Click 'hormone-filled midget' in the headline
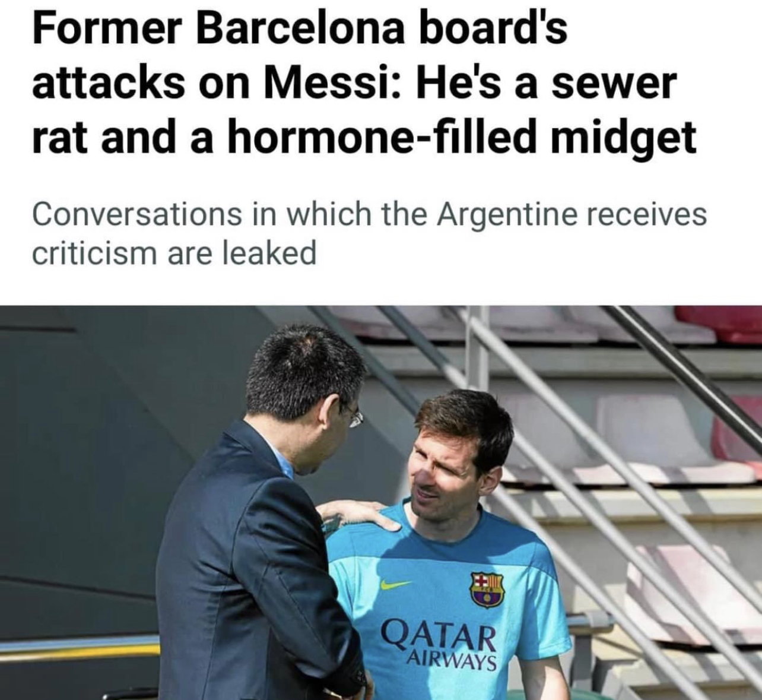 463,137
